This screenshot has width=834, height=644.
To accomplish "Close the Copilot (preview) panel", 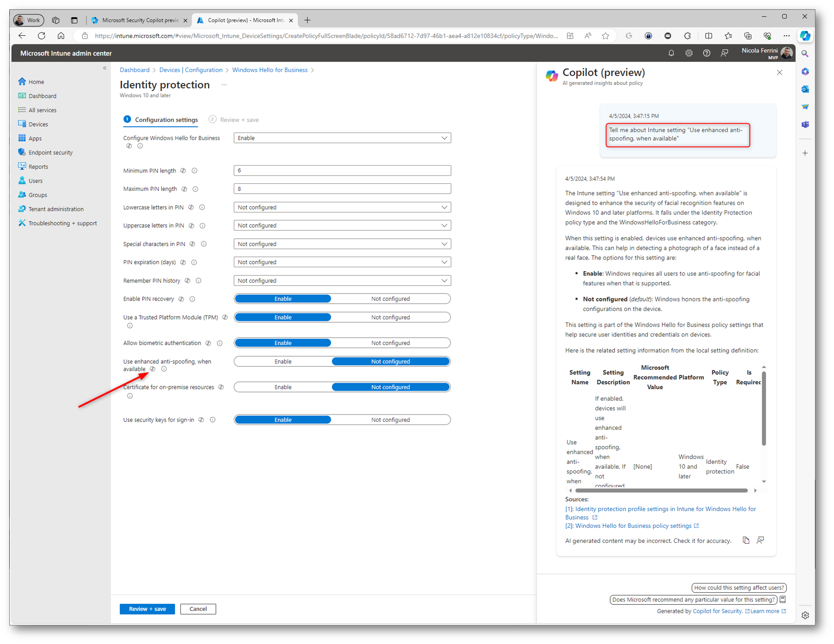I will (x=779, y=73).
